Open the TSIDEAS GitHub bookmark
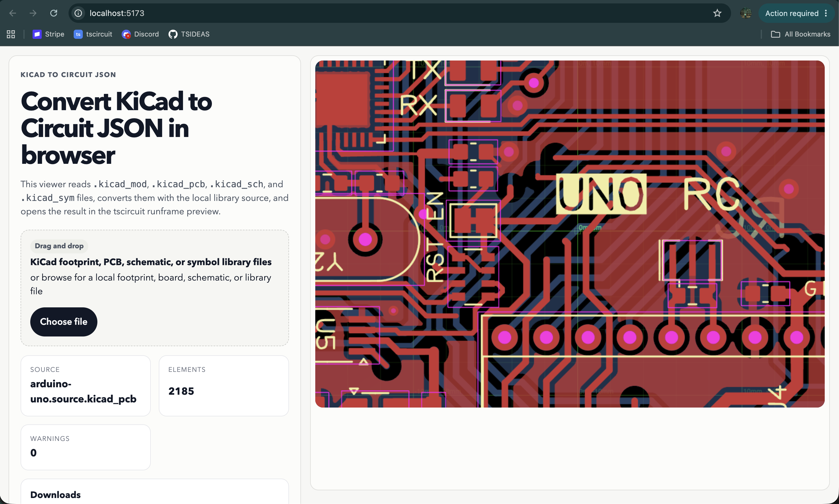 (189, 34)
